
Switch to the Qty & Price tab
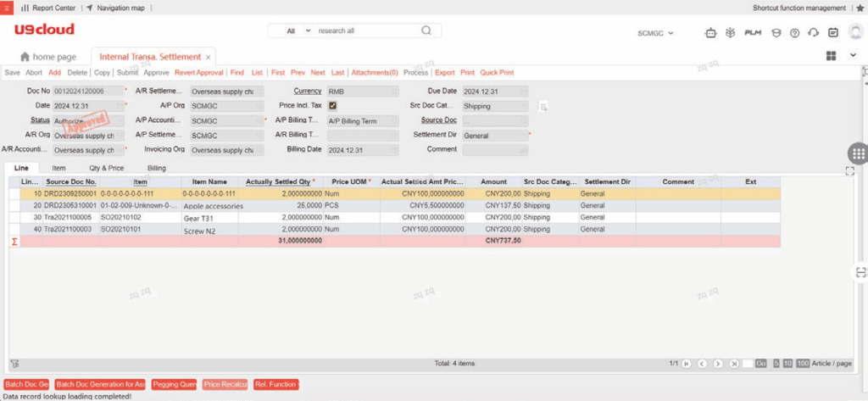tap(106, 168)
